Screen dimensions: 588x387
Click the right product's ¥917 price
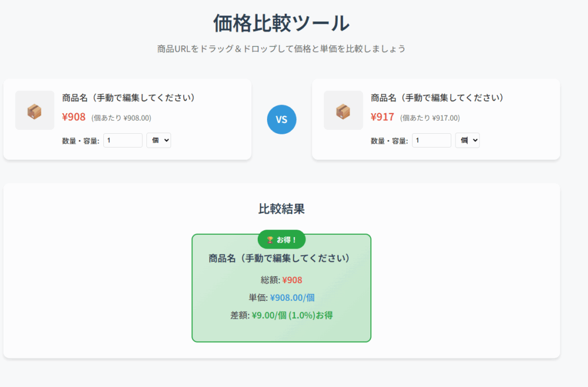[x=382, y=117]
